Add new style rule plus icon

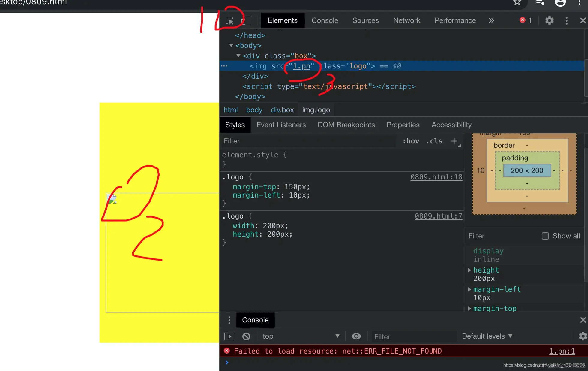[454, 141]
